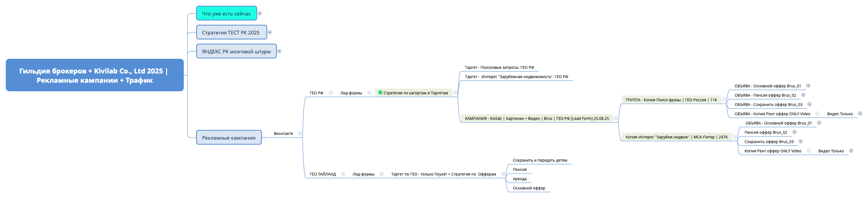Select Лид-формы next to ГЕО ТАЙЛАНД
The image size is (868, 198).
363,174
